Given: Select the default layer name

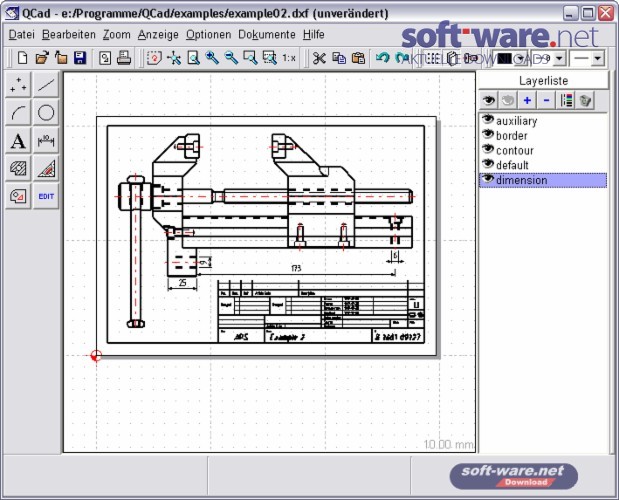Looking at the screenshot, I should click(x=512, y=165).
